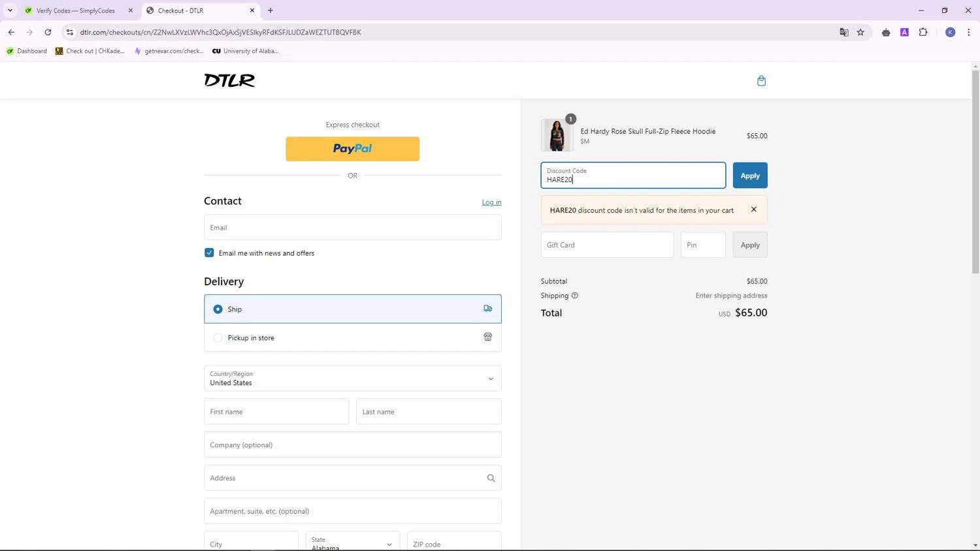Expand the Country/Region dropdown
The height and width of the screenshot is (551, 980).
pos(353,379)
